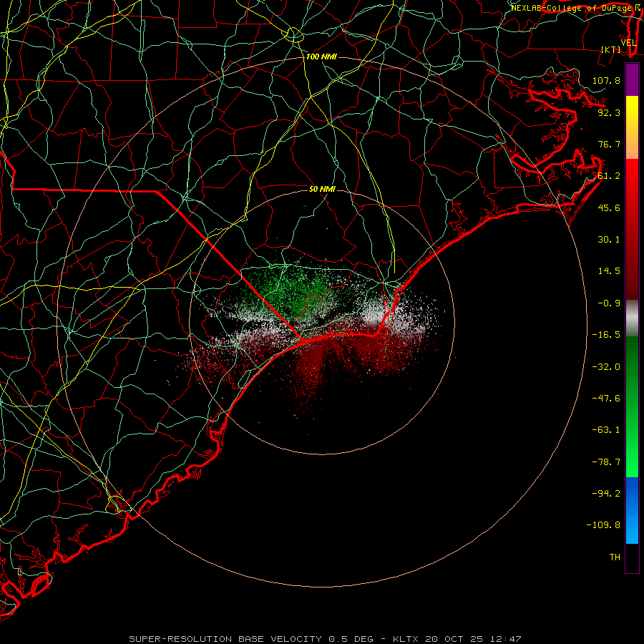The width and height of the screenshot is (644, 644).
Task: Select the -0.9 scale value
Action: coord(606,303)
